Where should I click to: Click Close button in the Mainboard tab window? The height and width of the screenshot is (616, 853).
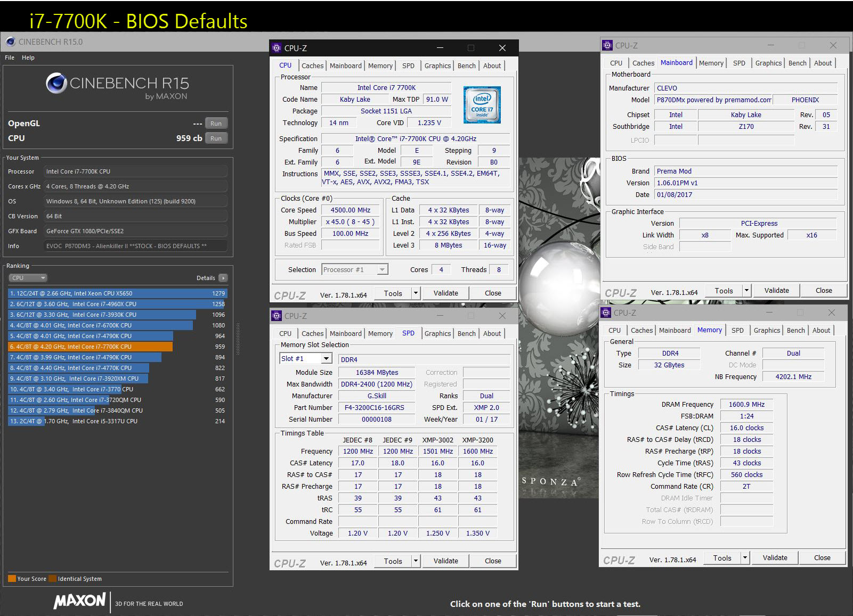point(824,291)
